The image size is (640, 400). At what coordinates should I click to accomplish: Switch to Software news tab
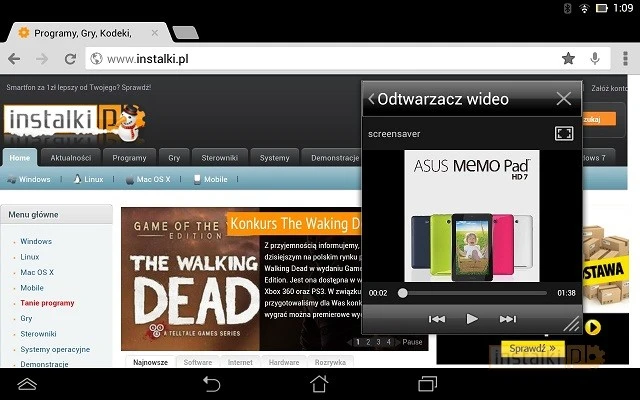point(198,362)
